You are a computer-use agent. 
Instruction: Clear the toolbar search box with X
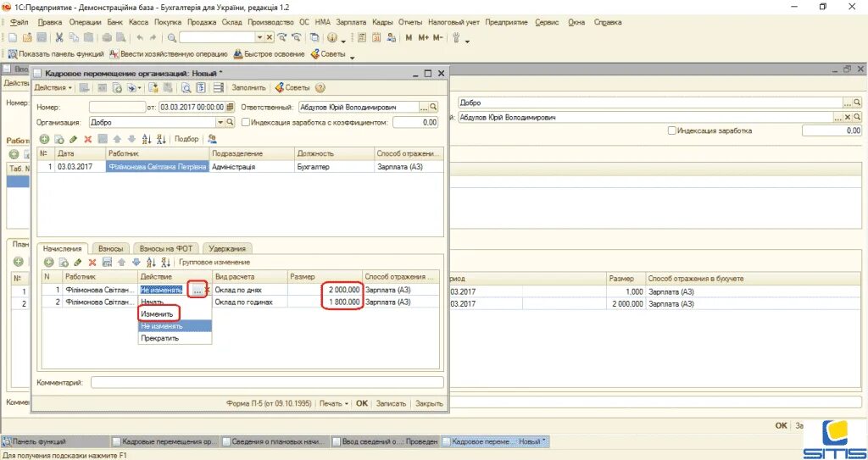[270, 37]
